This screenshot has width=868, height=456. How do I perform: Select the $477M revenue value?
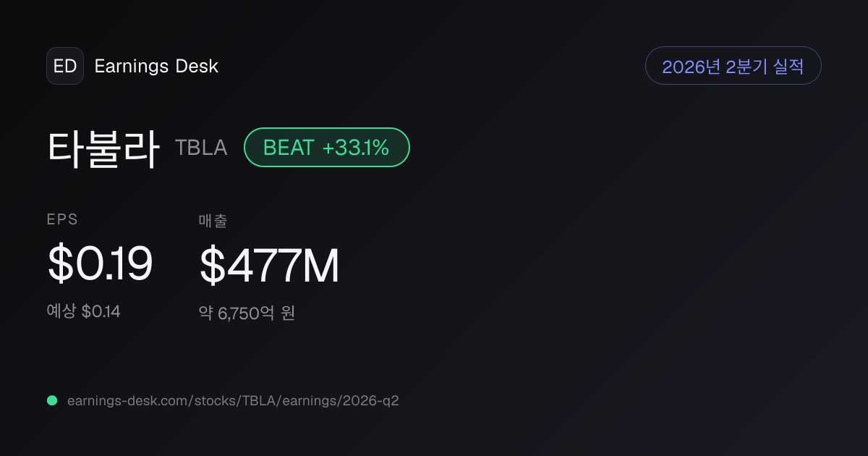point(269,265)
